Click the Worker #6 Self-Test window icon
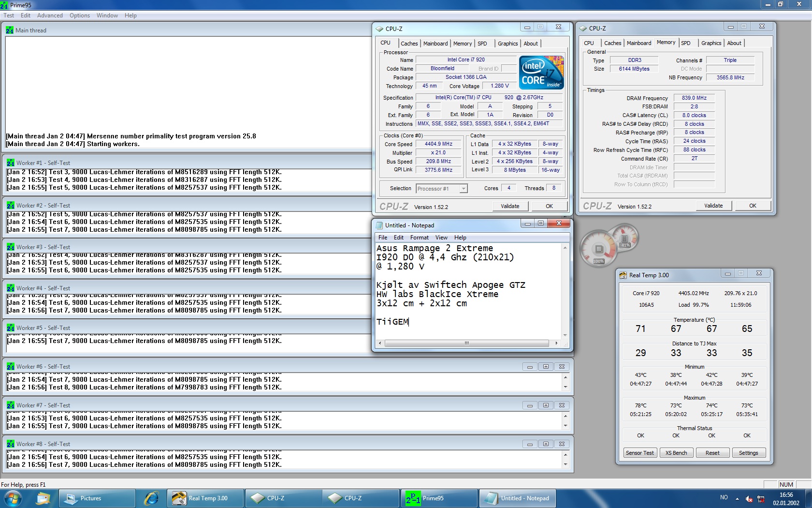812x508 pixels. [10, 367]
